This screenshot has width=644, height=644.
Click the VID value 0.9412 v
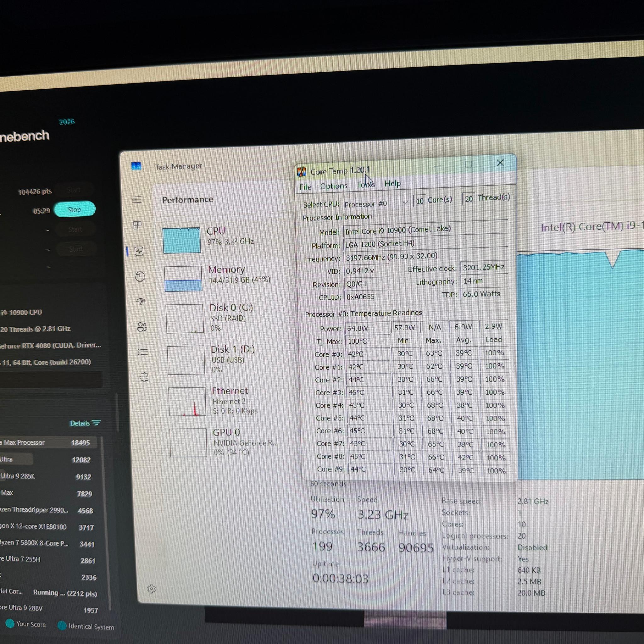coord(366,271)
